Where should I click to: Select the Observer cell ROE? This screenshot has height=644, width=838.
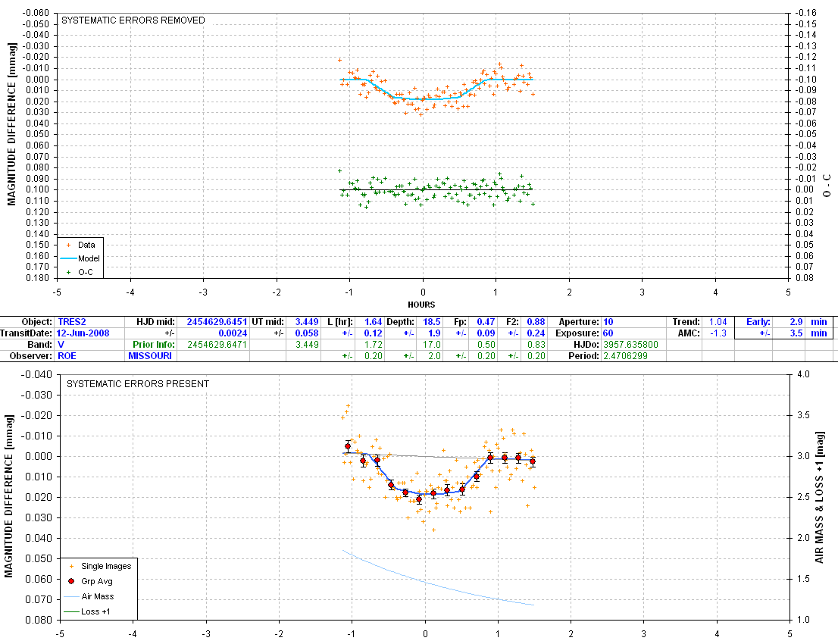(x=67, y=356)
